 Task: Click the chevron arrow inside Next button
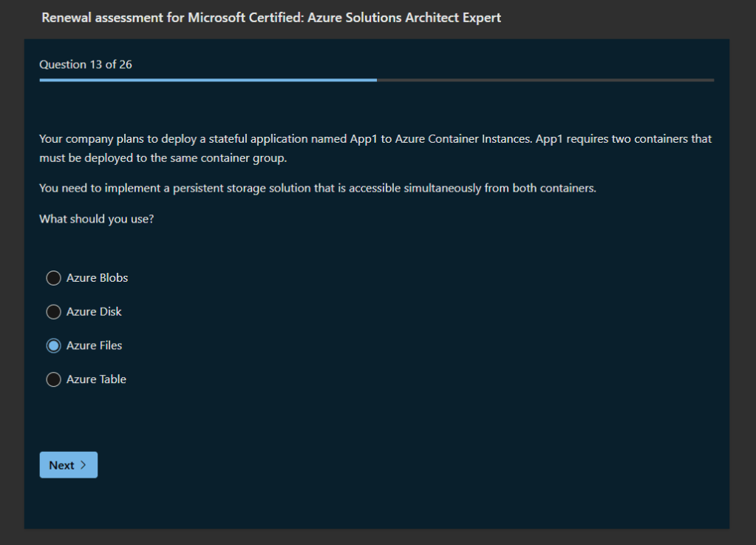click(x=84, y=465)
